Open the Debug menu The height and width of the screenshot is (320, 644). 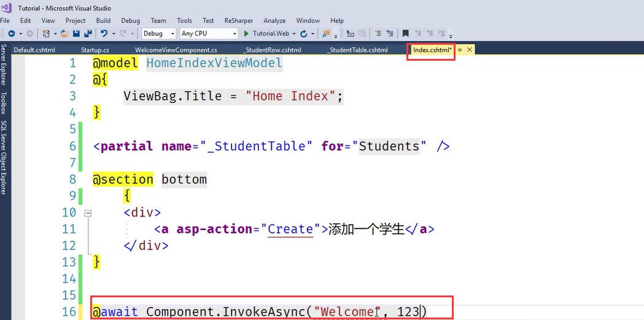click(x=131, y=20)
